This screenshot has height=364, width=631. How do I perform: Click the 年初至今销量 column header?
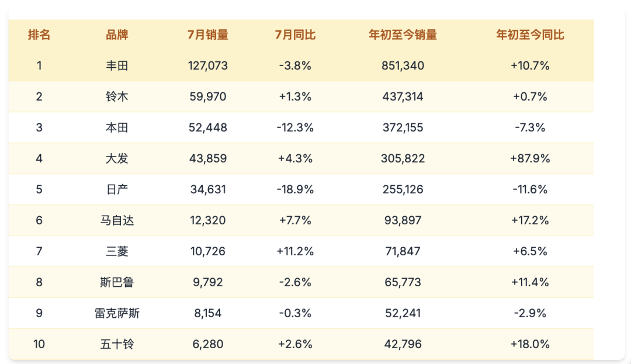click(x=403, y=35)
